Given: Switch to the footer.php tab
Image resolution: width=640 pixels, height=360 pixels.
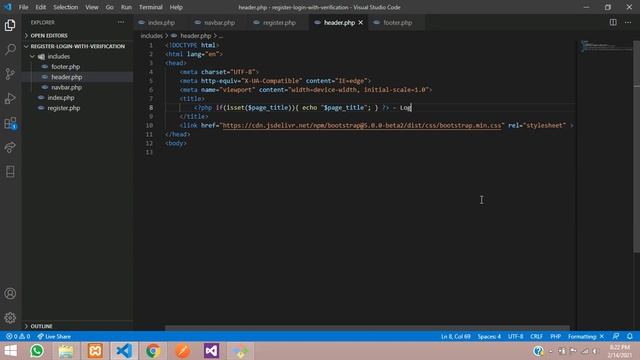Looking at the screenshot, I should coord(397,22).
